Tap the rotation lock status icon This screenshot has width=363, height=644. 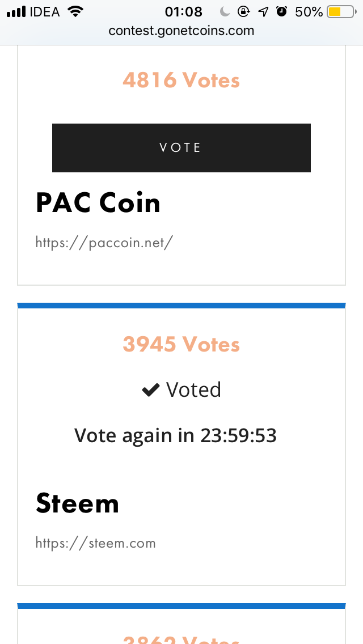click(x=244, y=12)
